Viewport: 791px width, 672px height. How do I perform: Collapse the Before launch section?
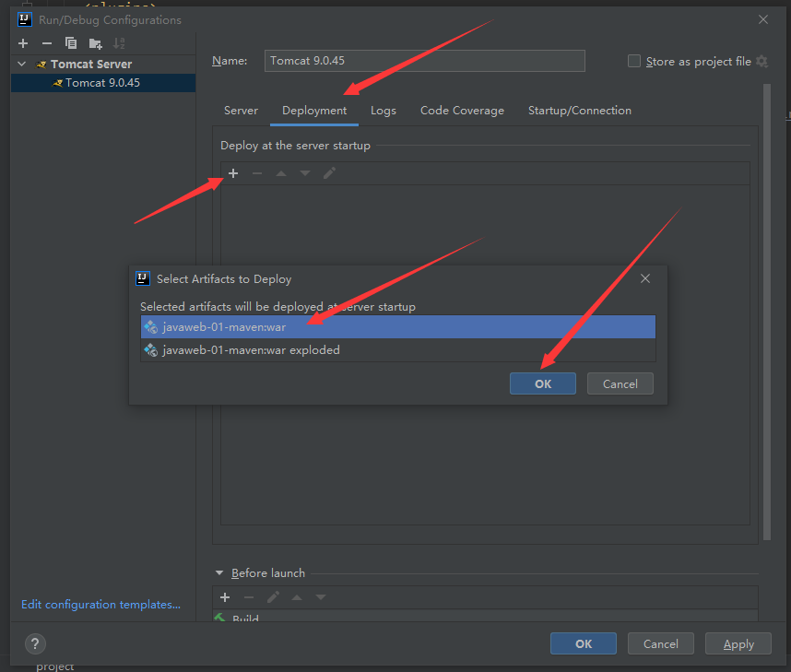tap(219, 573)
